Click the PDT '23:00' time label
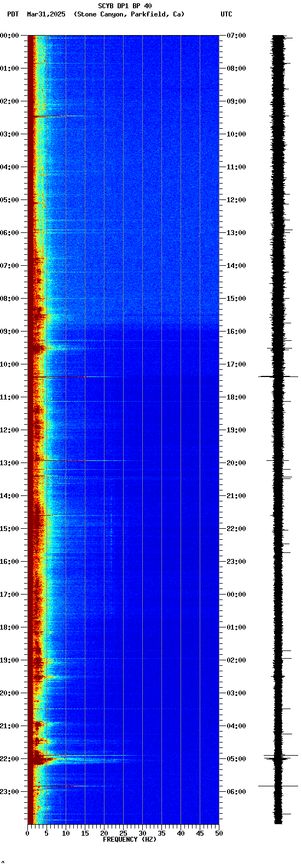This screenshot has width=302, height=868. 9,792
